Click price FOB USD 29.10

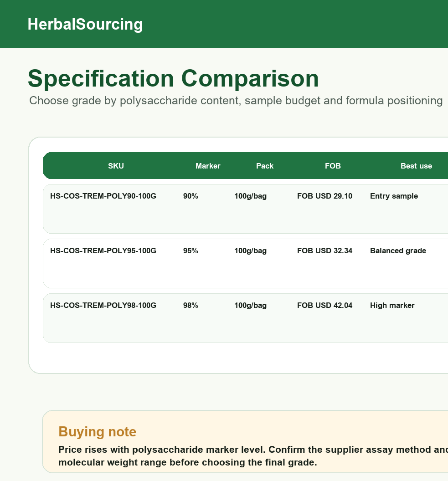click(x=324, y=196)
